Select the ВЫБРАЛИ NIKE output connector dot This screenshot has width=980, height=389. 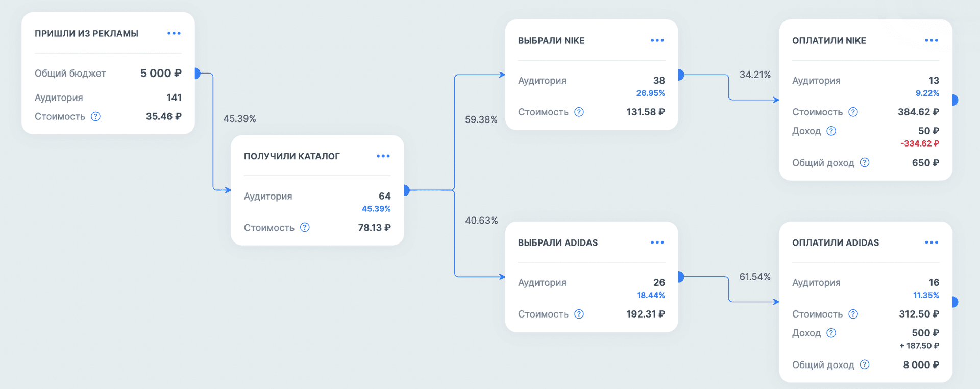pos(680,75)
